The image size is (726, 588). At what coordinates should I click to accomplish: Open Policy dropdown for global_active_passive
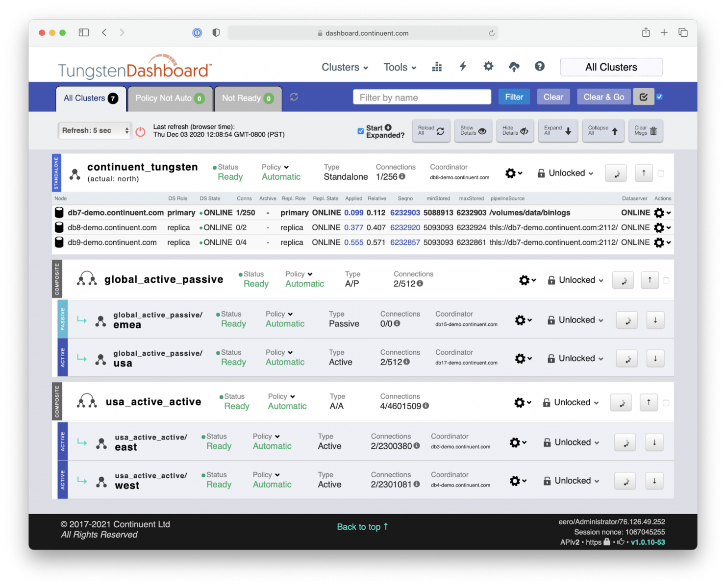tap(299, 274)
